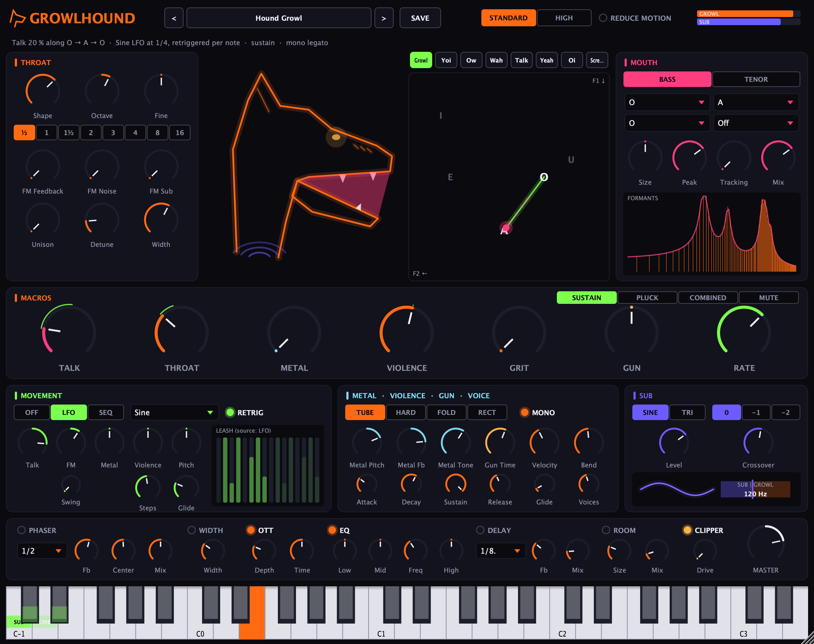Image resolution: width=814 pixels, height=644 pixels.
Task: Enable the CLIPPER toggle off
Action: point(703,530)
